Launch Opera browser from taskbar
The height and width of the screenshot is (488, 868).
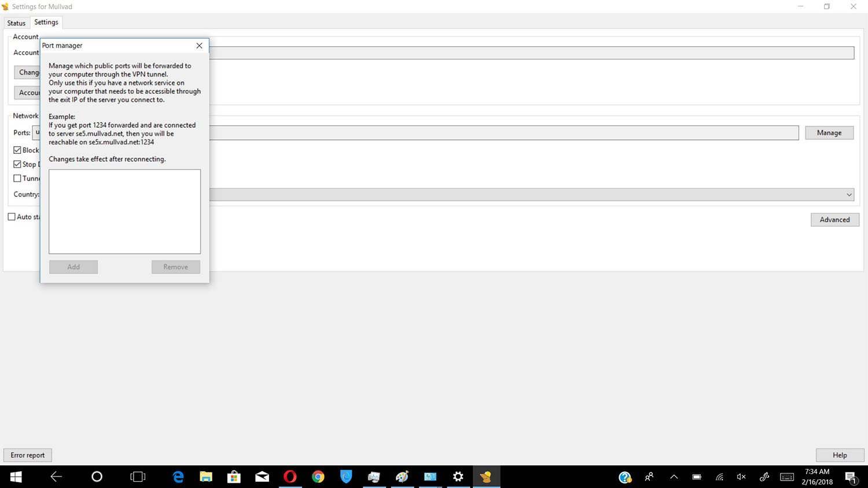tap(290, 477)
